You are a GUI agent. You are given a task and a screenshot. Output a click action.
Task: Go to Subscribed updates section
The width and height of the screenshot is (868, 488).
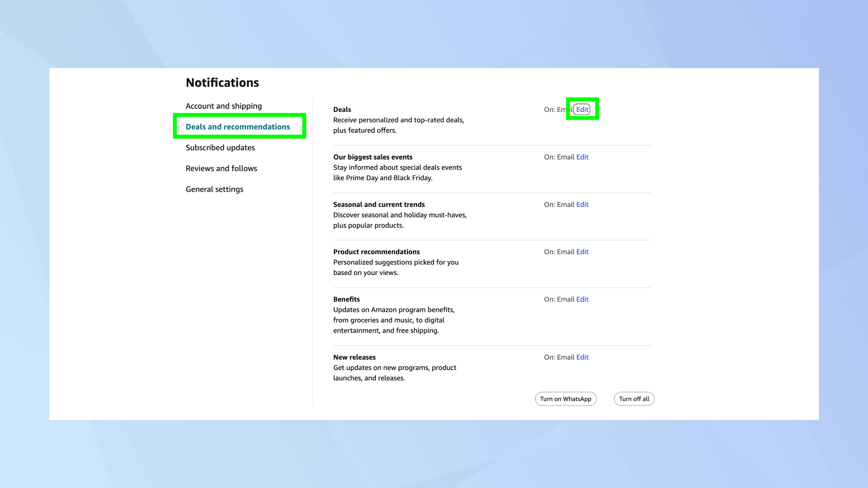pos(220,147)
